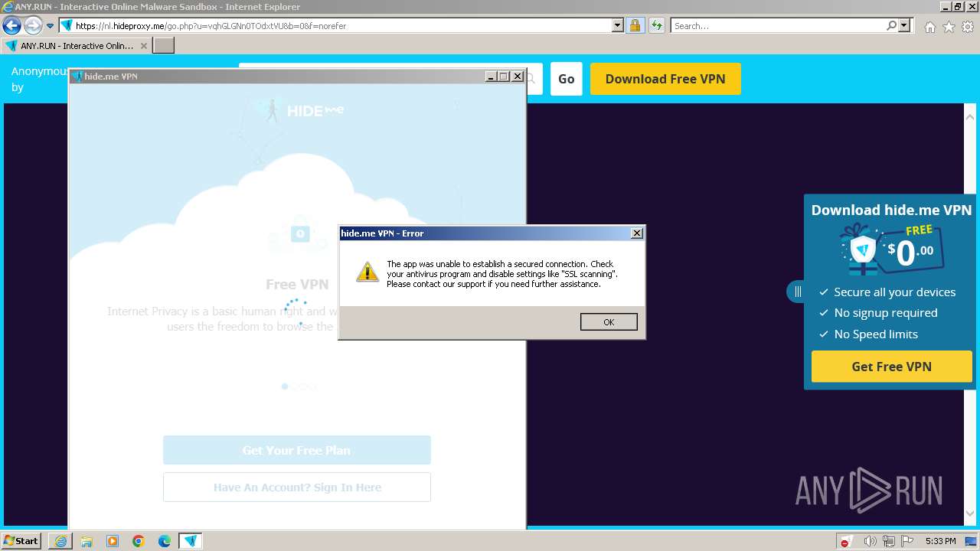Click the first slide indicator dot in VPN window
Screen dimensions: 980x551
(285, 386)
